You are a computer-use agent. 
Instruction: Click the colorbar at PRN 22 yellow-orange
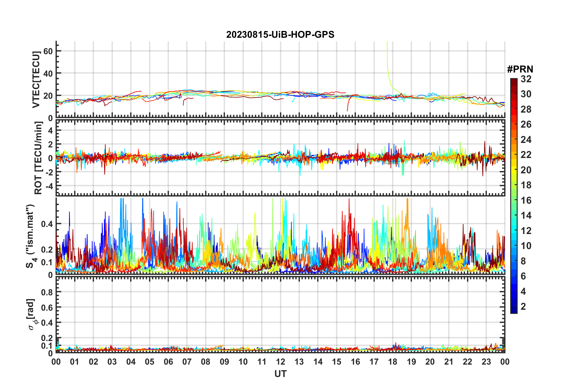(x=514, y=155)
